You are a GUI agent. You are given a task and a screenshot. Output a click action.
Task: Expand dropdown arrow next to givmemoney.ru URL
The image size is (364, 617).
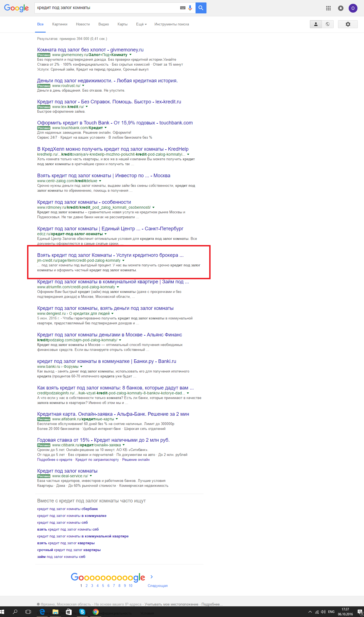coord(130,55)
